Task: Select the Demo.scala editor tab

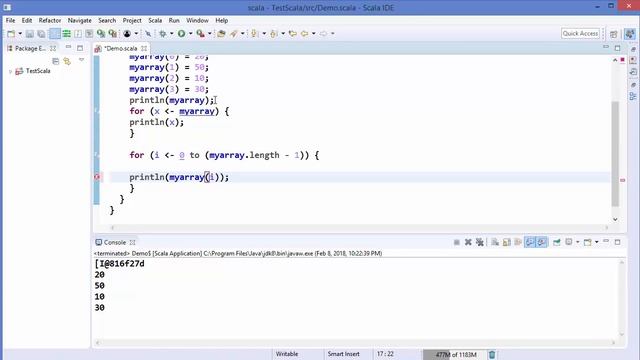Action: pyautogui.click(x=121, y=48)
